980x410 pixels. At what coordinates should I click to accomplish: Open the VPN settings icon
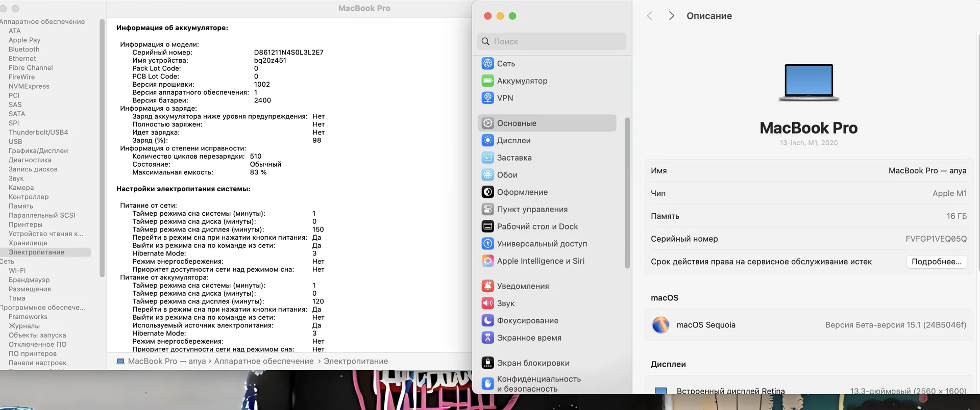point(488,98)
